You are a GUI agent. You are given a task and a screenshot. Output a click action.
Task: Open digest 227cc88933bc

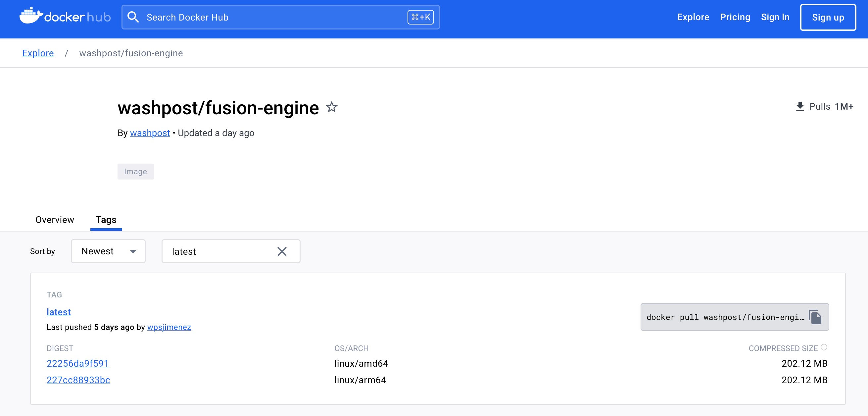78,380
